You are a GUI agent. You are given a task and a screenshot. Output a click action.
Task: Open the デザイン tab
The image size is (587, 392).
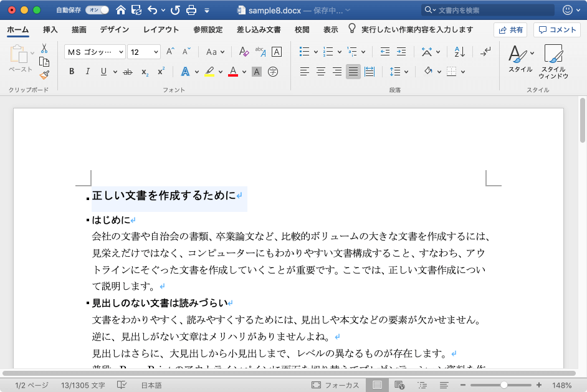(114, 29)
